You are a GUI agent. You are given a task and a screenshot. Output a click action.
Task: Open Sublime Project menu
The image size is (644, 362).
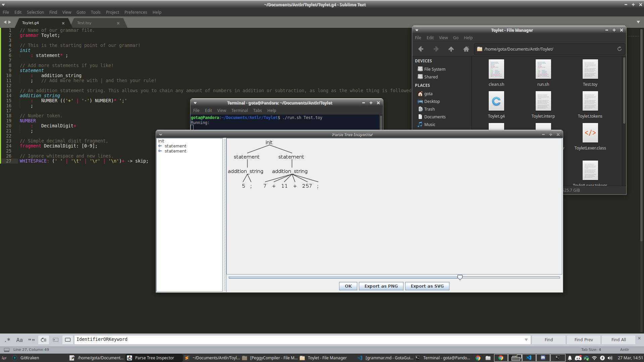point(112,12)
